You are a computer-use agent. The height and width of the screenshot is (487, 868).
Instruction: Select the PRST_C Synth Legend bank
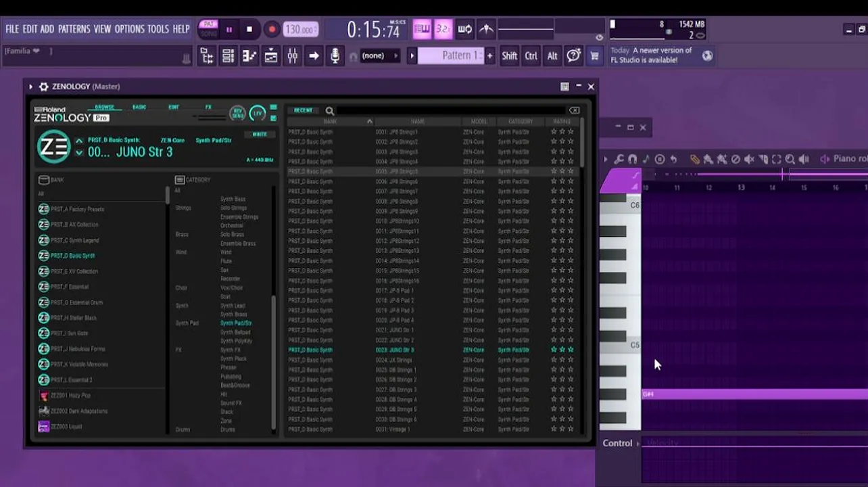(74, 240)
